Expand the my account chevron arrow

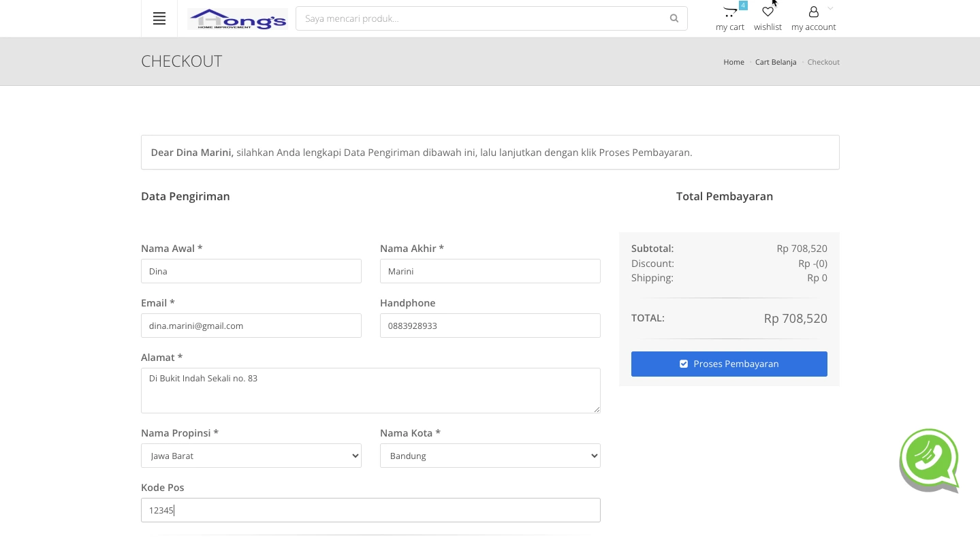[x=830, y=8]
